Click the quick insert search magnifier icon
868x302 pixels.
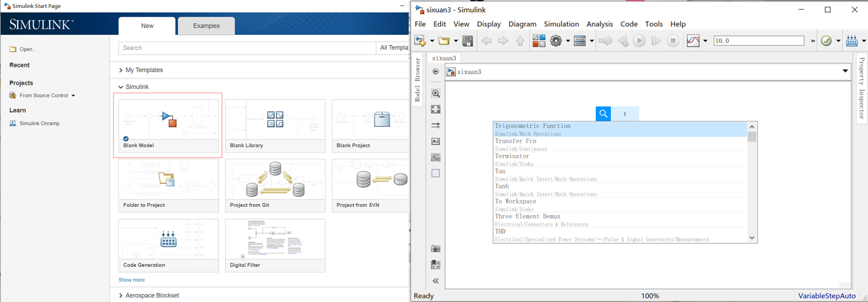[603, 114]
